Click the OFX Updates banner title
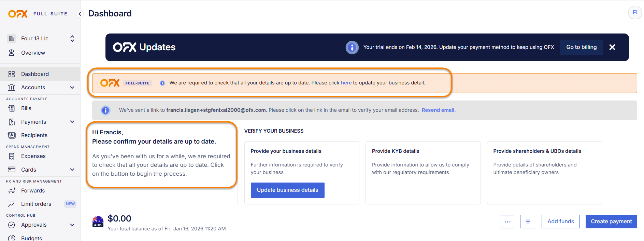The height and width of the screenshot is (241, 644). (x=144, y=47)
